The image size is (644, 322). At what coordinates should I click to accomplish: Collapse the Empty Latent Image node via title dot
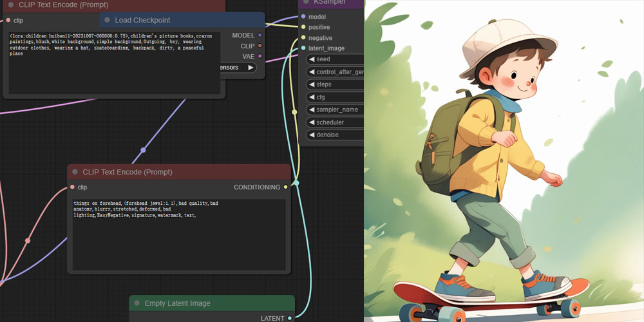pos(137,303)
